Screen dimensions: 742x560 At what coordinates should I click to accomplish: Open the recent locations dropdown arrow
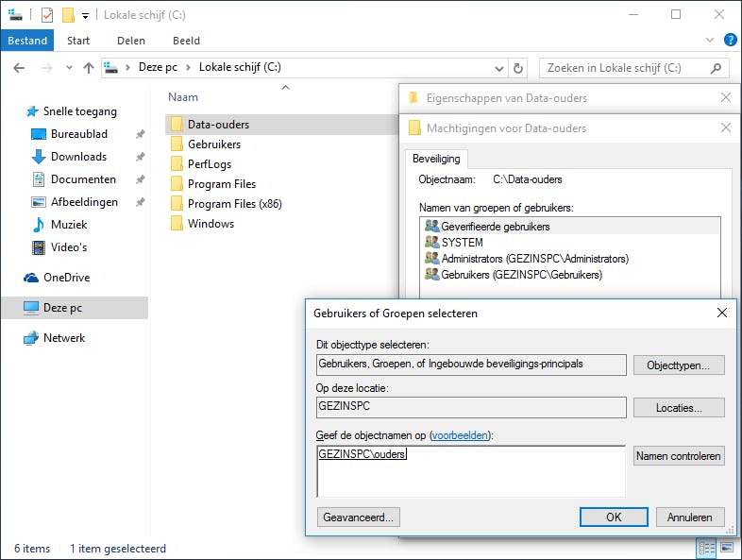pos(69,68)
